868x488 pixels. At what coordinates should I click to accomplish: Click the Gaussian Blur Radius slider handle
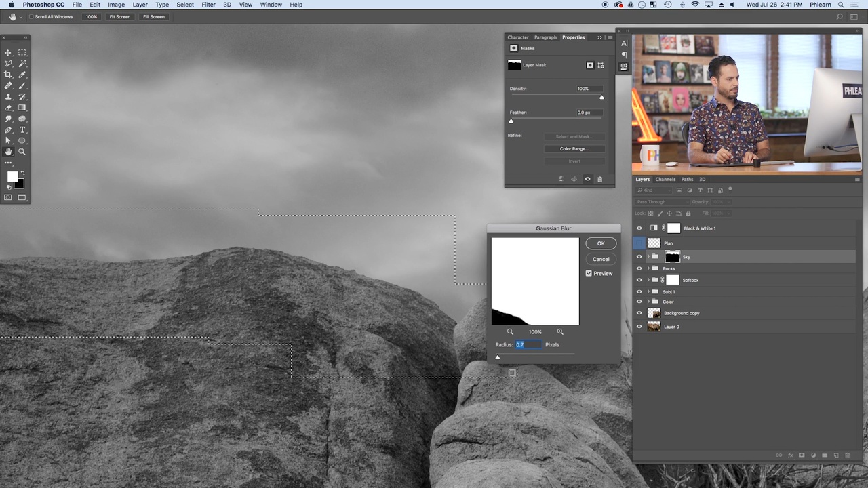497,357
